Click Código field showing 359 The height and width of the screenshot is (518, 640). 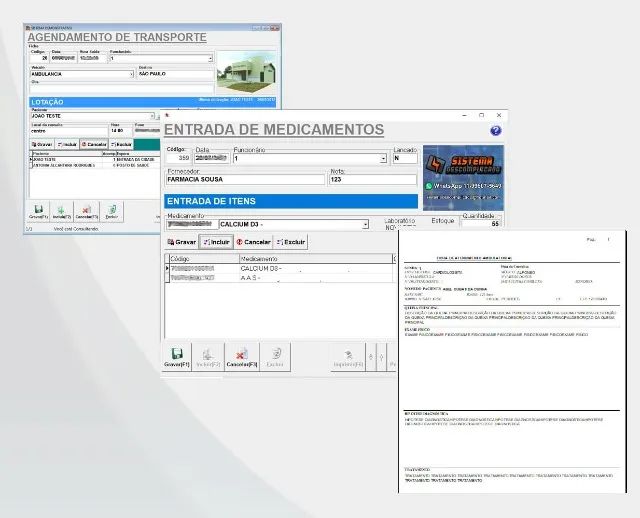178,158
